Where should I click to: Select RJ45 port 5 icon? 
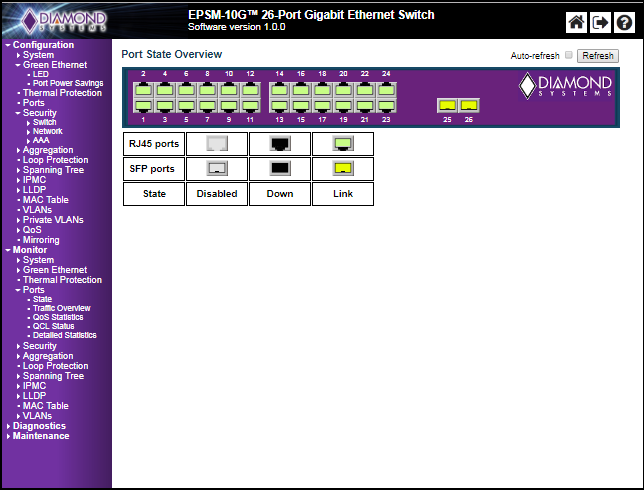point(186,105)
